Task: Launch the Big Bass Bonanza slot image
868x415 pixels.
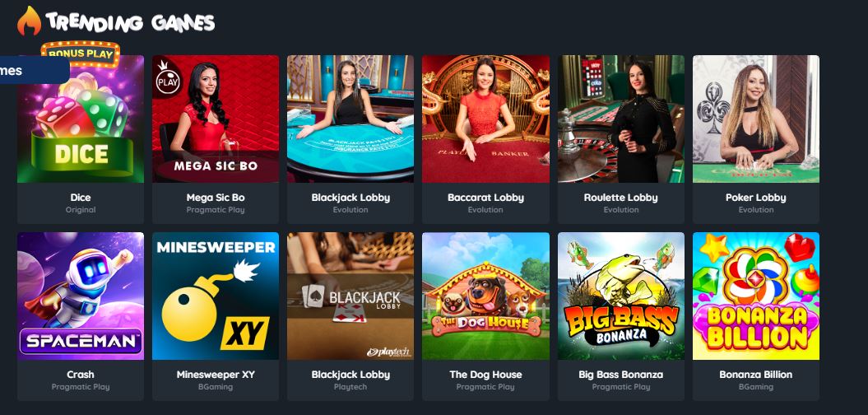Action: [620, 296]
